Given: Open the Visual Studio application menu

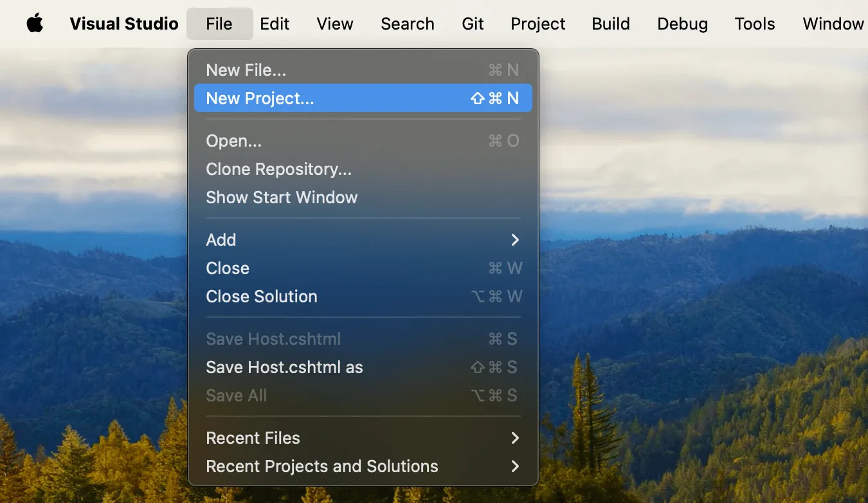Looking at the screenshot, I should (123, 23).
